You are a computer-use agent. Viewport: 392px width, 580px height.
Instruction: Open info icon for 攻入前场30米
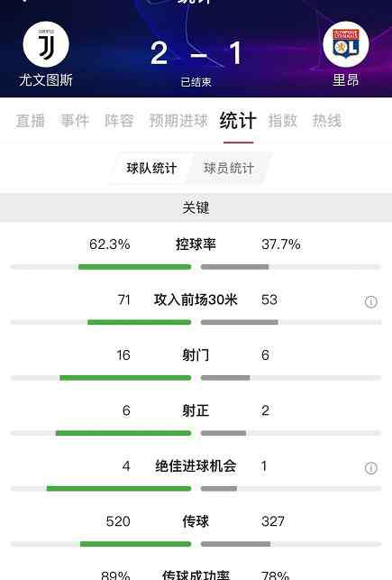371,302
